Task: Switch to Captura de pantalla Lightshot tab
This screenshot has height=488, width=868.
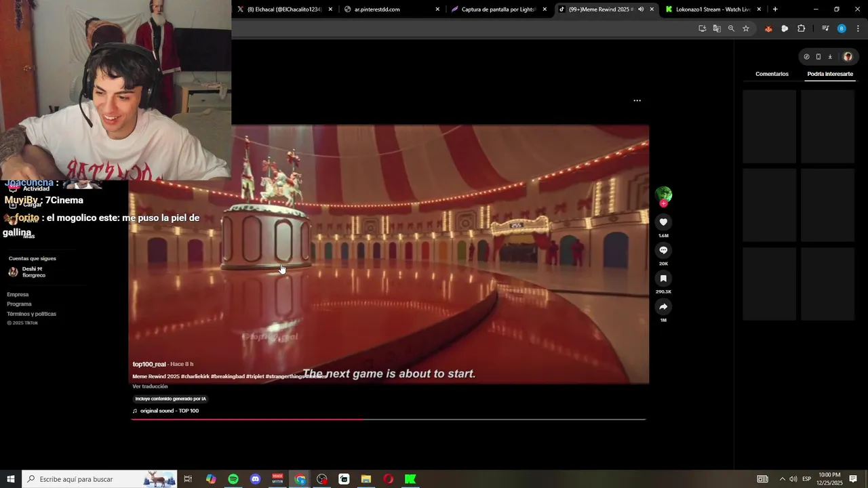Action: coord(499,9)
